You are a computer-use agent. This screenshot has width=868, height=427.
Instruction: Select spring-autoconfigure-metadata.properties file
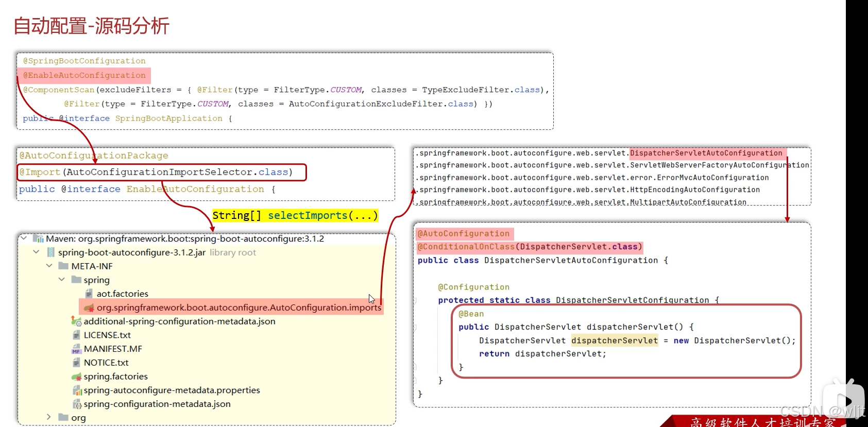pyautogui.click(x=172, y=390)
